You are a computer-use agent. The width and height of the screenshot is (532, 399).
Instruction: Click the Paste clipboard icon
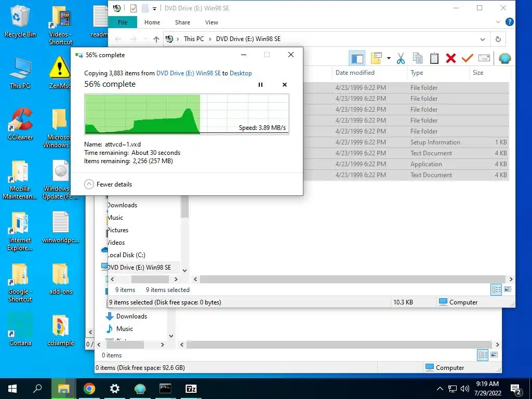click(434, 58)
